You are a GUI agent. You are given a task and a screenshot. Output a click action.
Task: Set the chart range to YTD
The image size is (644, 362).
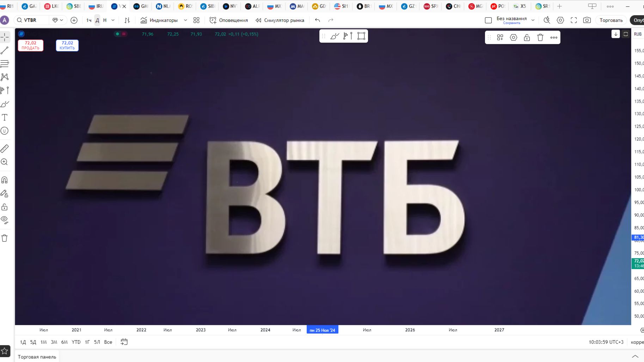76,342
